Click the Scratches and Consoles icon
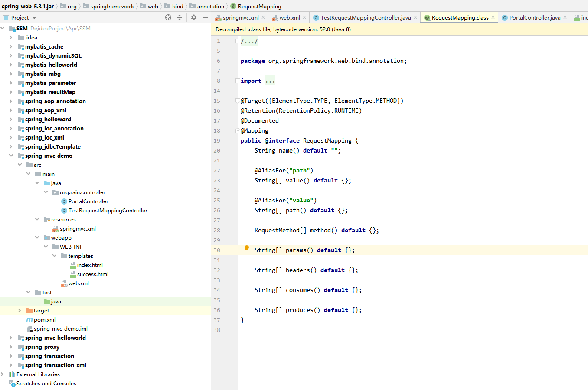Viewport: 588px width, 390px height. pos(12,383)
